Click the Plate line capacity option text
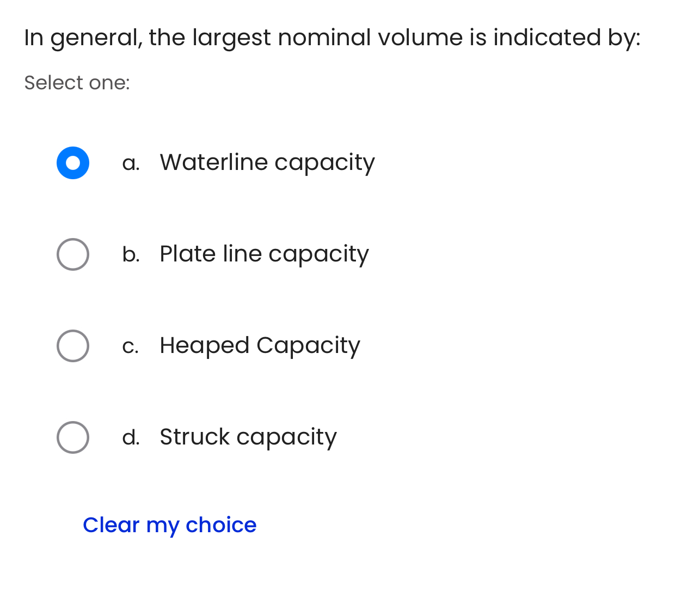The image size is (700, 615). (264, 254)
